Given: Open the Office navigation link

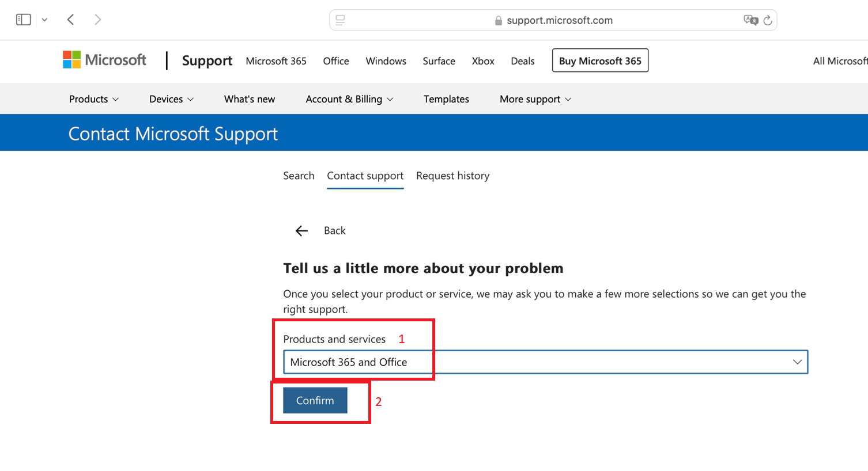Looking at the screenshot, I should (x=336, y=61).
